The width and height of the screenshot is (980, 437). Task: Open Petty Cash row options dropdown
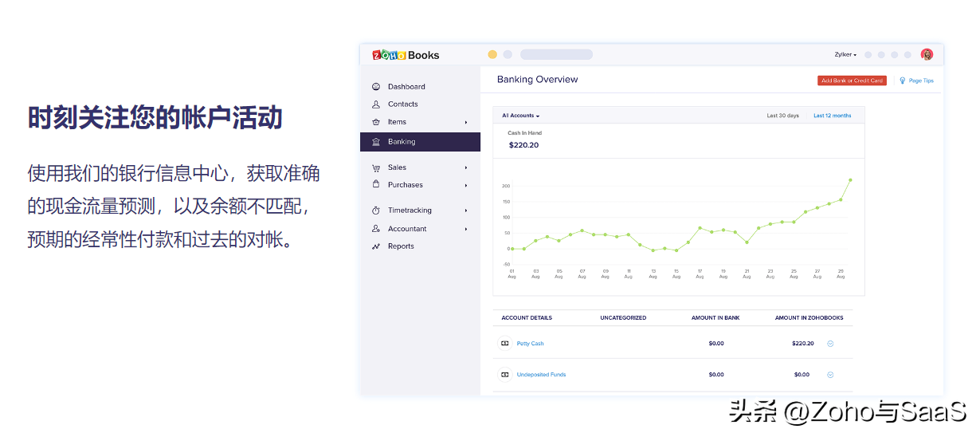click(830, 344)
